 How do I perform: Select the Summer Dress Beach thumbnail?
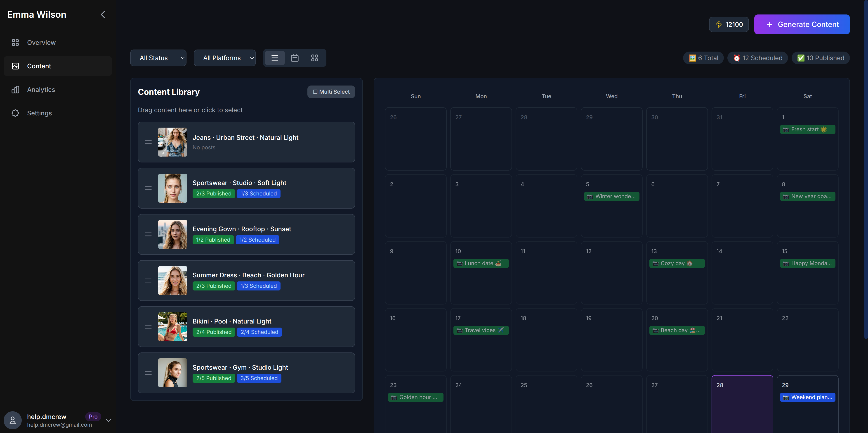coord(172,280)
